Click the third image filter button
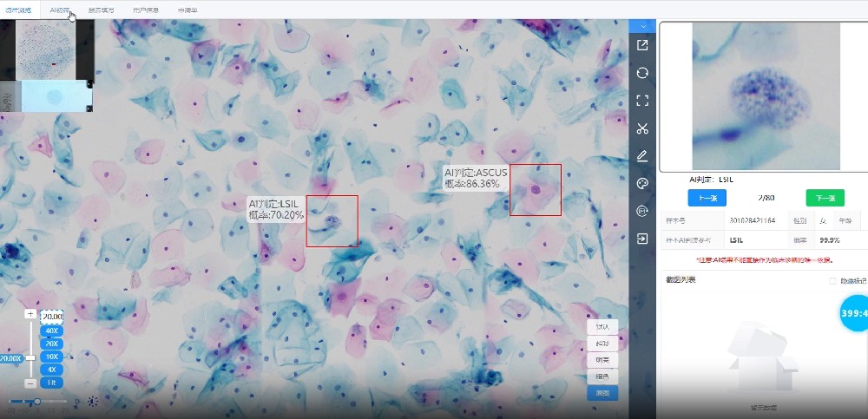This screenshot has height=419, width=868. [602, 360]
